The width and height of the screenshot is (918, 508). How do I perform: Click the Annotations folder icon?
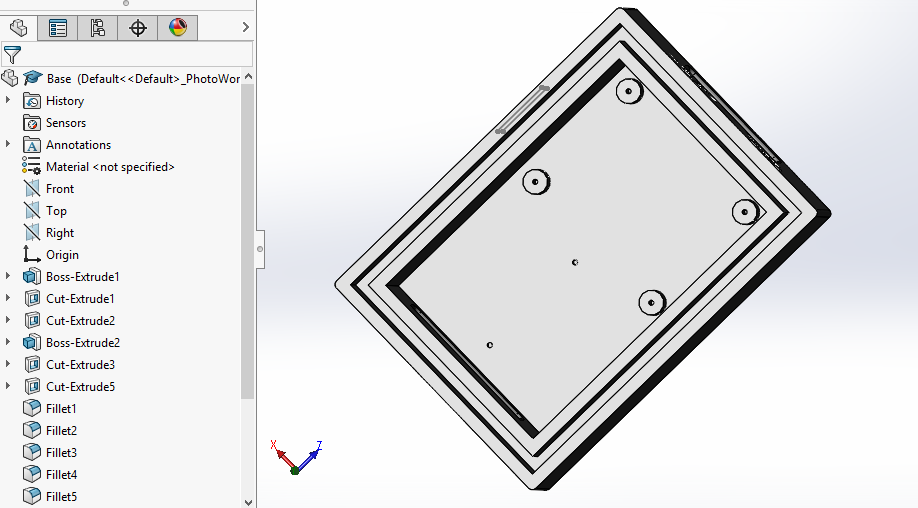click(x=32, y=145)
